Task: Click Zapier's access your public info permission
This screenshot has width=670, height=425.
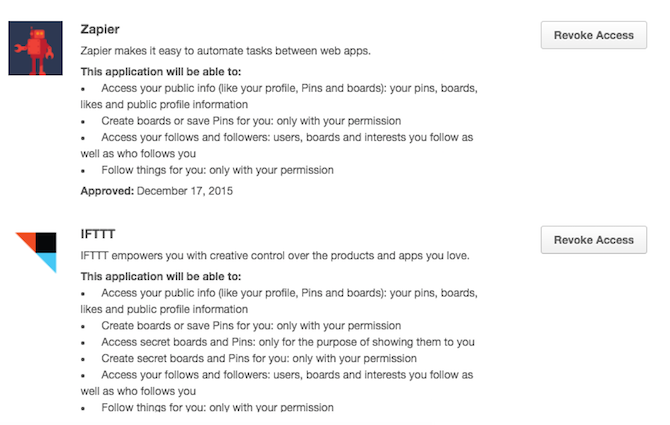Action: tap(279, 96)
